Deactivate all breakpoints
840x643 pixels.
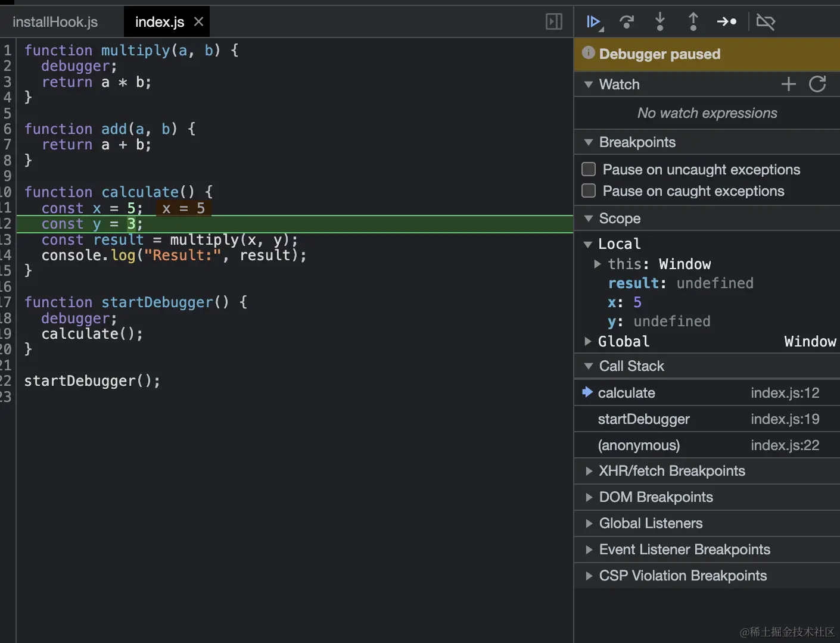[x=766, y=22]
